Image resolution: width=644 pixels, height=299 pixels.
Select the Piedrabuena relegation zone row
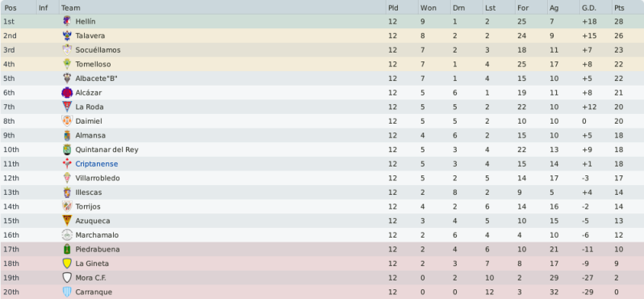point(322,249)
